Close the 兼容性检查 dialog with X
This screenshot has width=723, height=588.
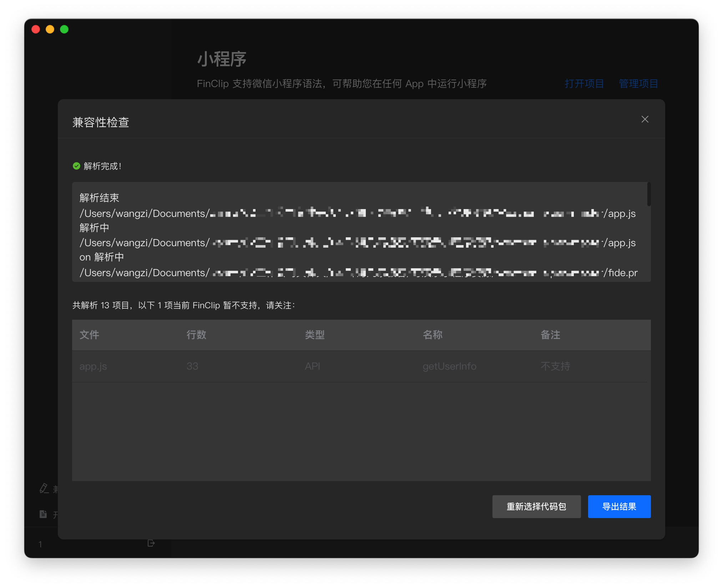coord(644,119)
